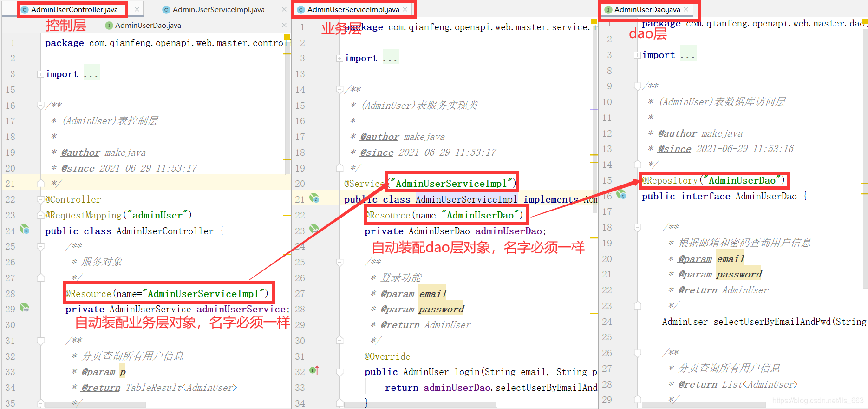868x409 pixels.
Task: Collapse Javadoc starting at controller line 31
Action: (x=41, y=341)
